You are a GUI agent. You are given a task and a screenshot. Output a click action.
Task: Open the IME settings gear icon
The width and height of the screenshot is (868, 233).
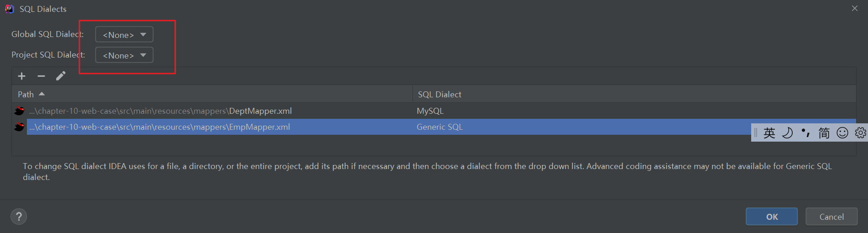pos(860,132)
